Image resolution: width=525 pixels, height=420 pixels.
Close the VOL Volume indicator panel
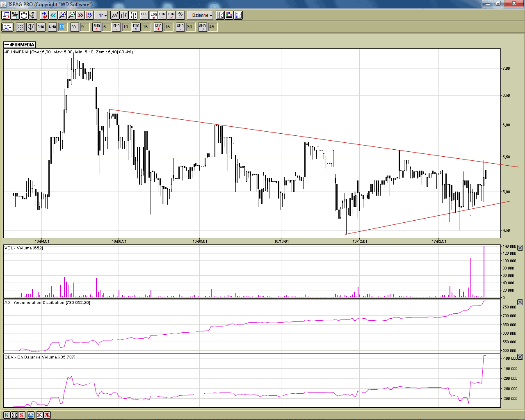(520, 248)
